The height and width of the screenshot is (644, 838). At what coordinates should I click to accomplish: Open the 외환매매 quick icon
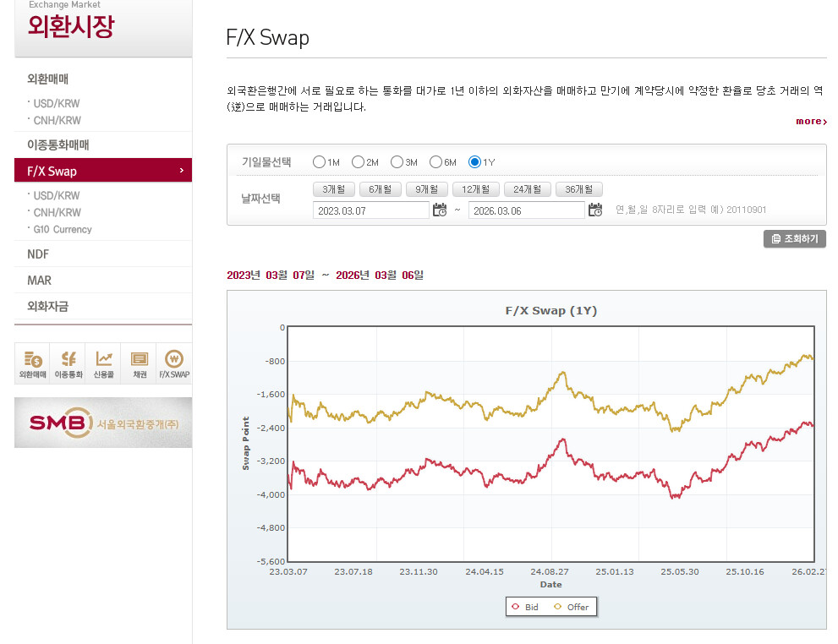(x=32, y=363)
